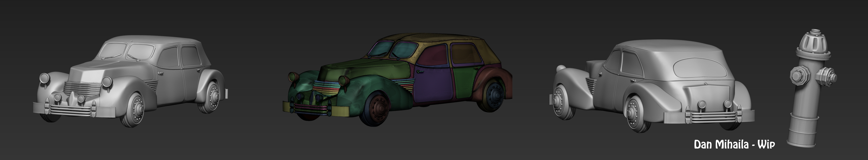
Task: Click the colored polygroup car render
Action: [397, 80]
